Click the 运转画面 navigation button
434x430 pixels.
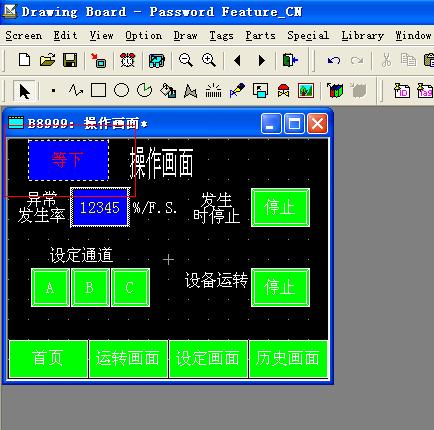(x=128, y=359)
